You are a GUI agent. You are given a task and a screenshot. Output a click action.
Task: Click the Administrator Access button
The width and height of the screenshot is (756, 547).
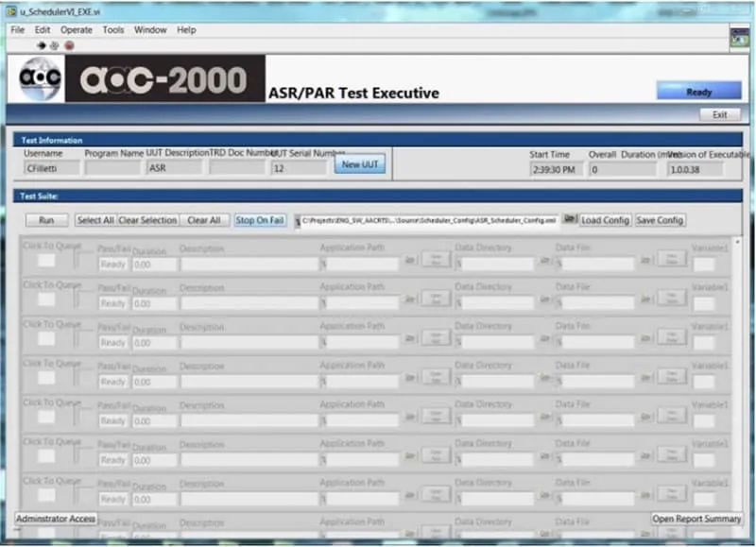(x=56, y=519)
